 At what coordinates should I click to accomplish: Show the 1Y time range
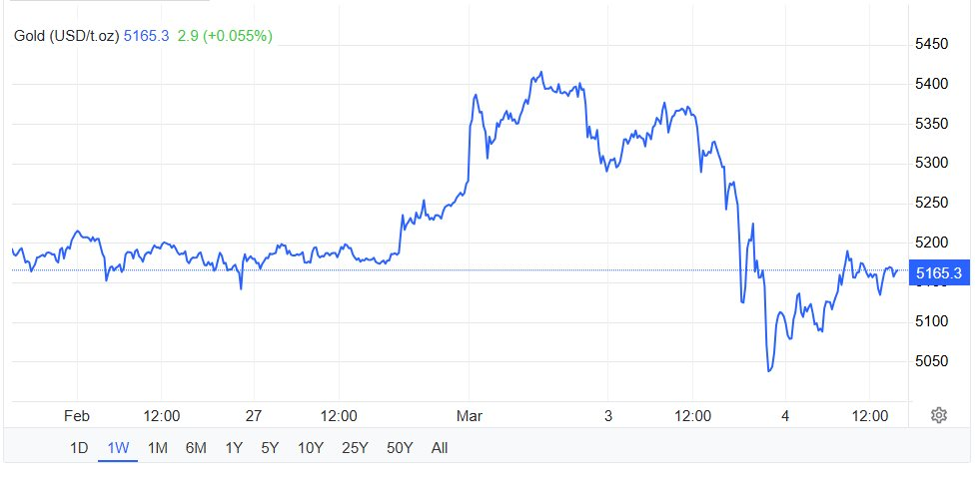click(x=234, y=448)
